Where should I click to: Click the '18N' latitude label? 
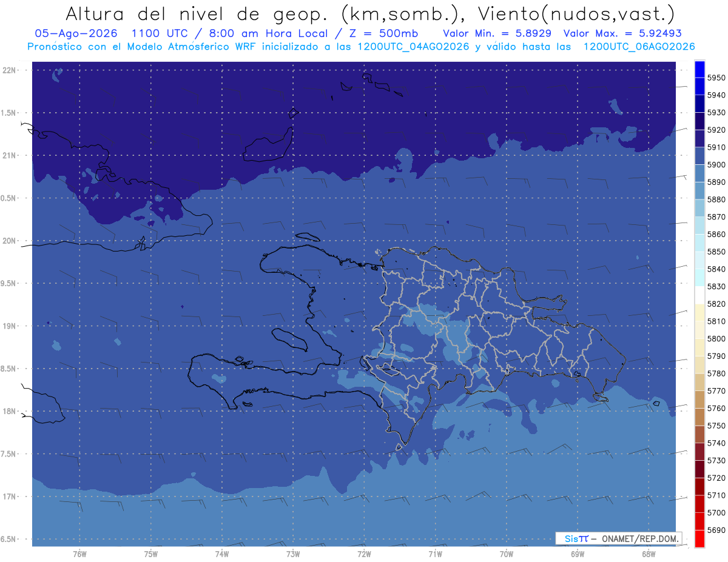(x=9, y=412)
